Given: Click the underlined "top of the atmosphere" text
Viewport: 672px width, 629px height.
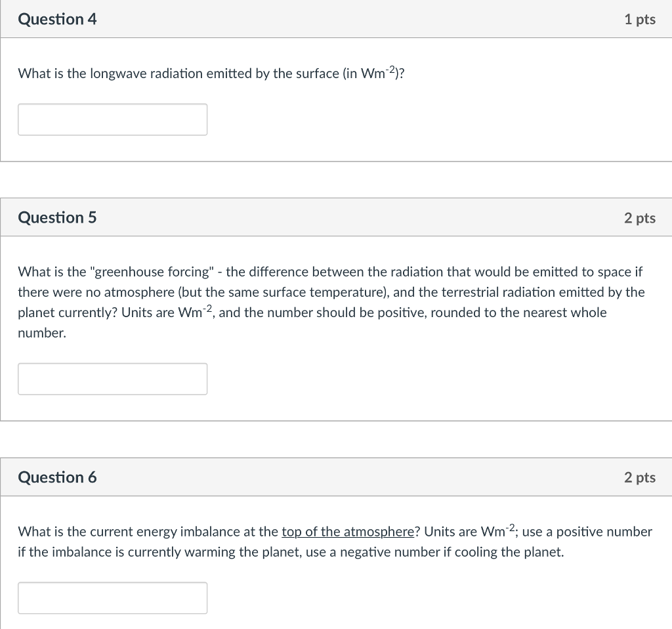Looking at the screenshot, I should pyautogui.click(x=348, y=532).
